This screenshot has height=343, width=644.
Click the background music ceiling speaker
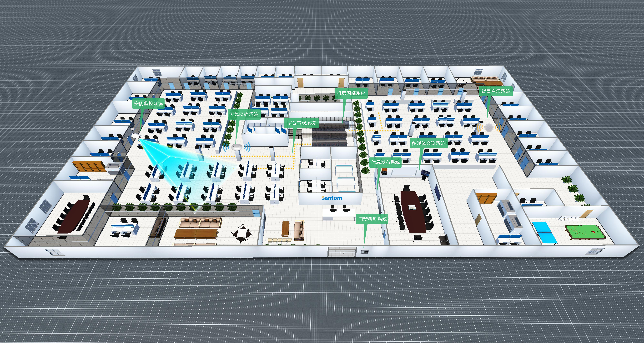(489, 127)
